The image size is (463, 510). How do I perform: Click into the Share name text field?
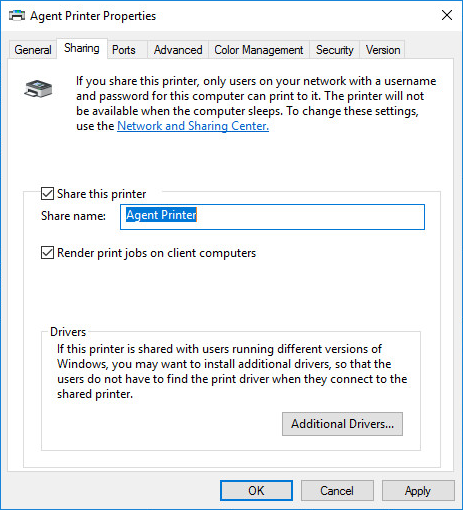pyautogui.click(x=272, y=217)
